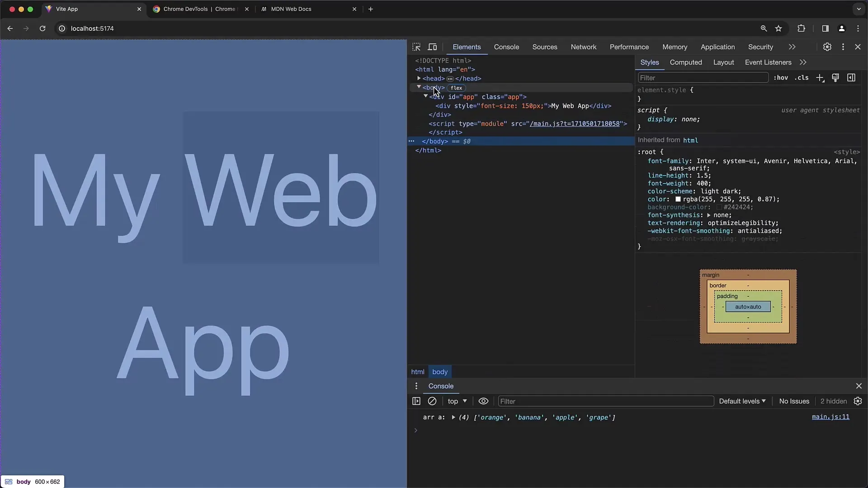Open the #242424 background-color swatch
The width and height of the screenshot is (868, 488).
719,207
